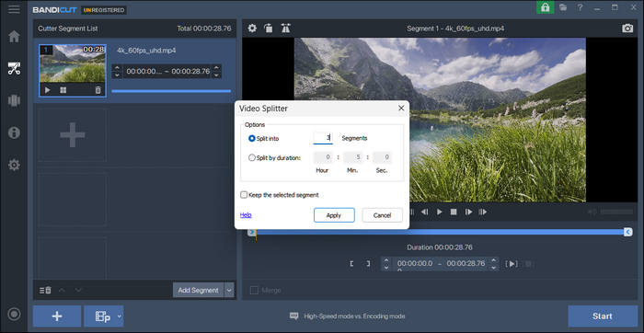Click the BANDICUT logo
The width and height of the screenshot is (644, 333).
point(54,10)
